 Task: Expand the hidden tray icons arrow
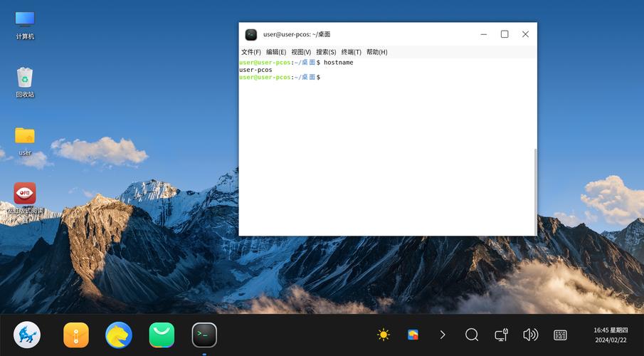point(443,335)
